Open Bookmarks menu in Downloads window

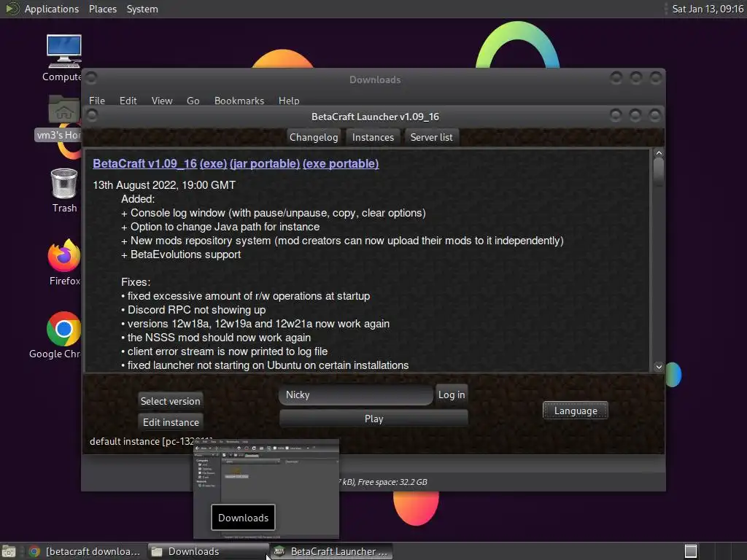click(x=239, y=101)
